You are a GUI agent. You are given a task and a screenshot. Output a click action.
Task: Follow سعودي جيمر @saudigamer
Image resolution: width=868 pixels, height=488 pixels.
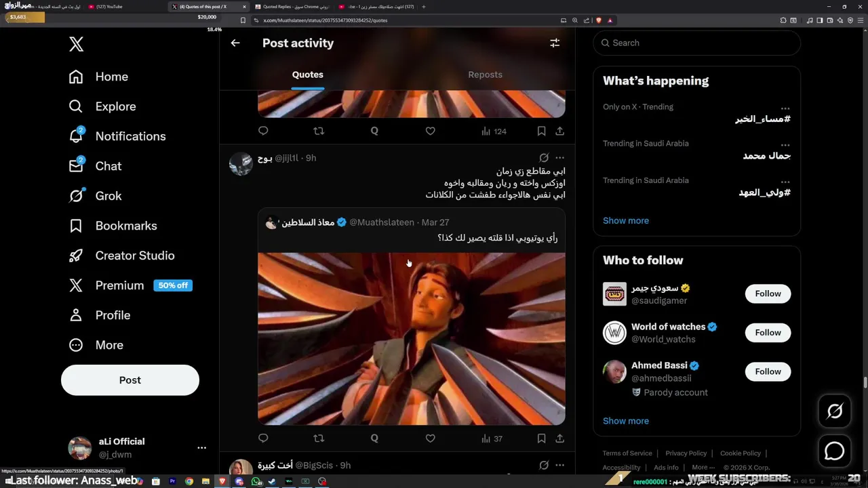(768, 293)
